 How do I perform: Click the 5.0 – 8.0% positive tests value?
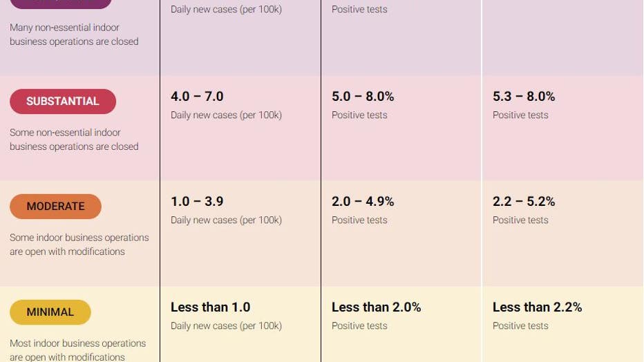pyautogui.click(x=363, y=97)
